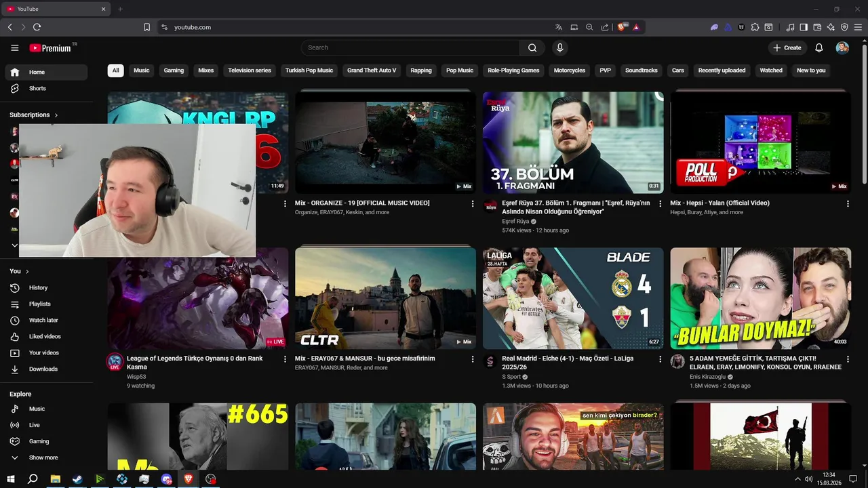Screen dimensions: 868x488
Task: Open more options for Eşref Rüya video
Action: (660, 203)
